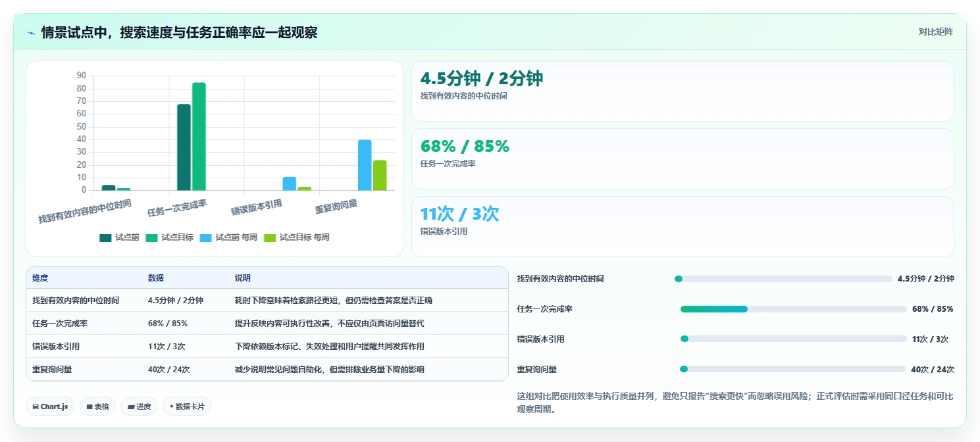Click the 找到有效内容的中位时间 progress bar

783,279
